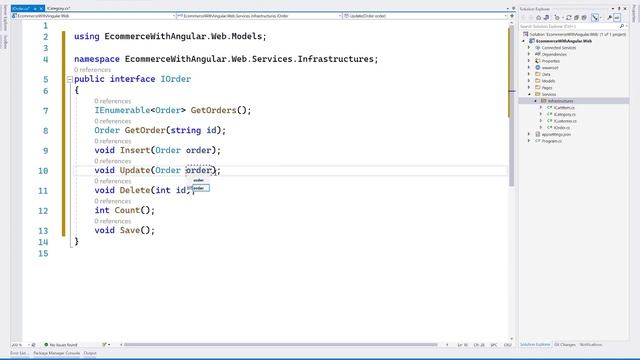
Task: Click the namespace declaration on line 4
Action: [226, 59]
